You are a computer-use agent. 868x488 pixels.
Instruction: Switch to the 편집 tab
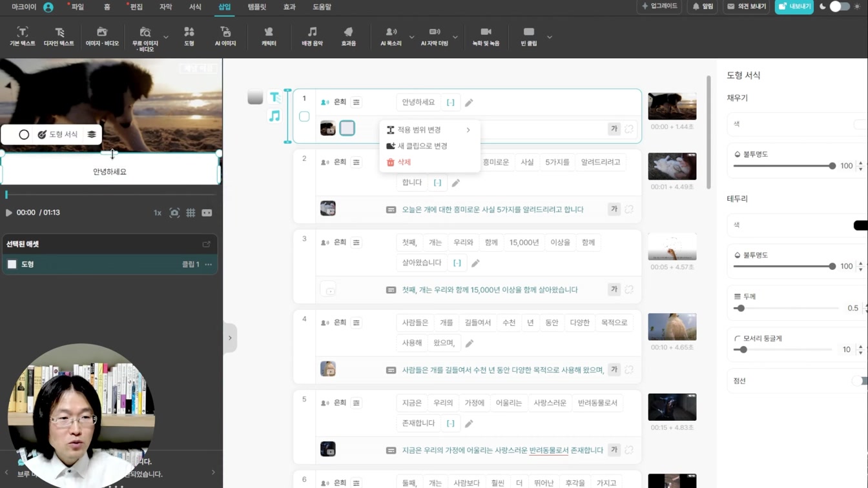pos(136,7)
